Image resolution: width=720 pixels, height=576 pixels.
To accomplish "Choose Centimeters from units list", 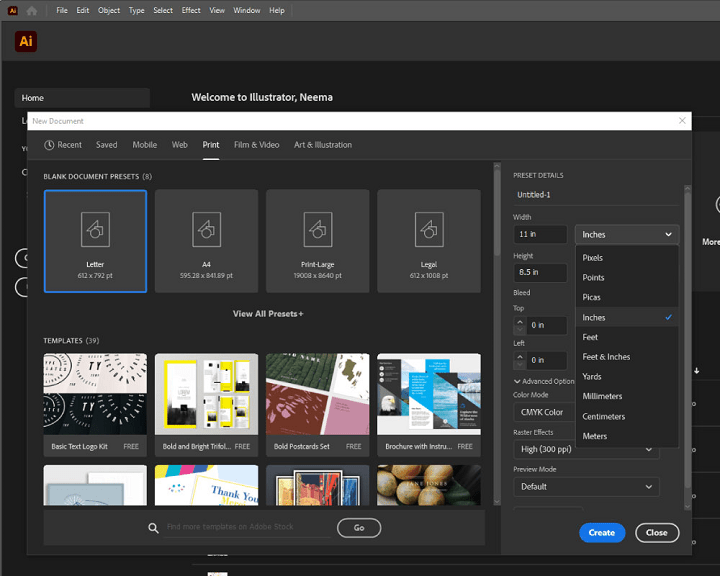I will pyautogui.click(x=627, y=417).
